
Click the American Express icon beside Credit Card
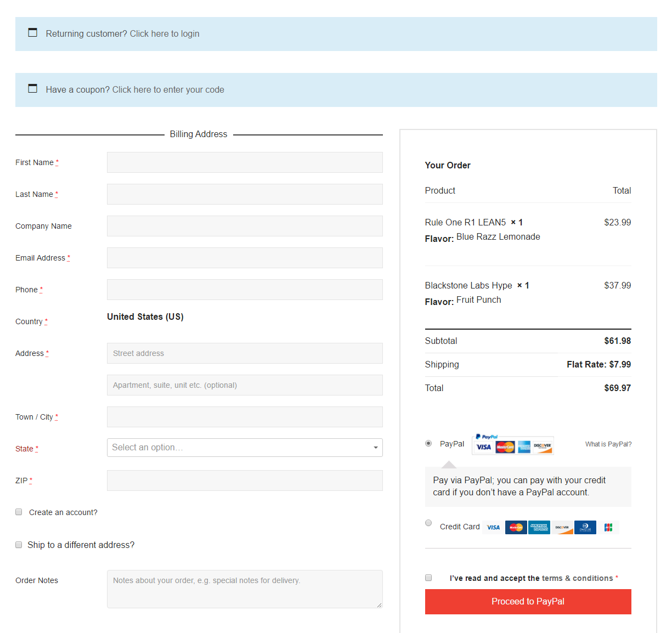pyautogui.click(x=539, y=527)
